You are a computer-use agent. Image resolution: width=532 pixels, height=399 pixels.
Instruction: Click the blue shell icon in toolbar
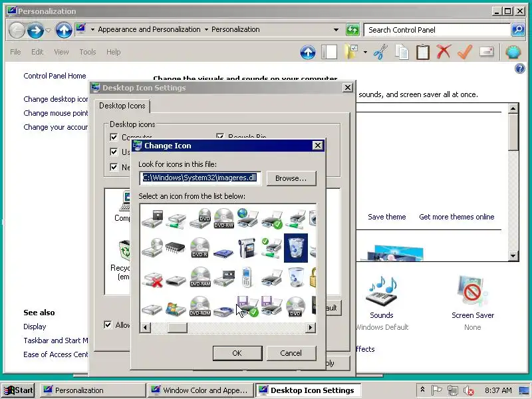point(513,52)
